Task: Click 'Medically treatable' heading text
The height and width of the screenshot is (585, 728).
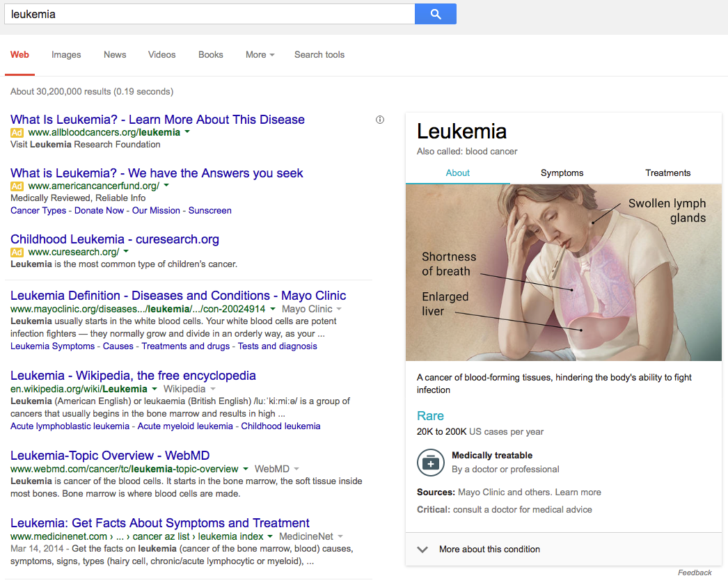Action: tap(492, 456)
